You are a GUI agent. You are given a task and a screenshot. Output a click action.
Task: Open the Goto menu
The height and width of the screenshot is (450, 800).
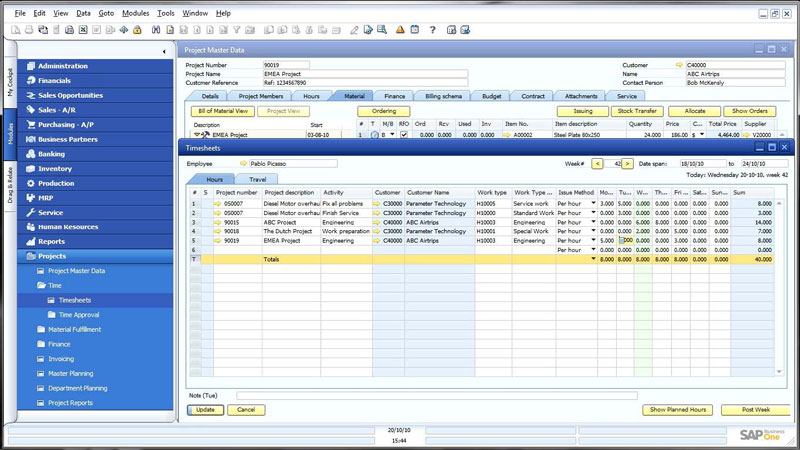tap(106, 13)
